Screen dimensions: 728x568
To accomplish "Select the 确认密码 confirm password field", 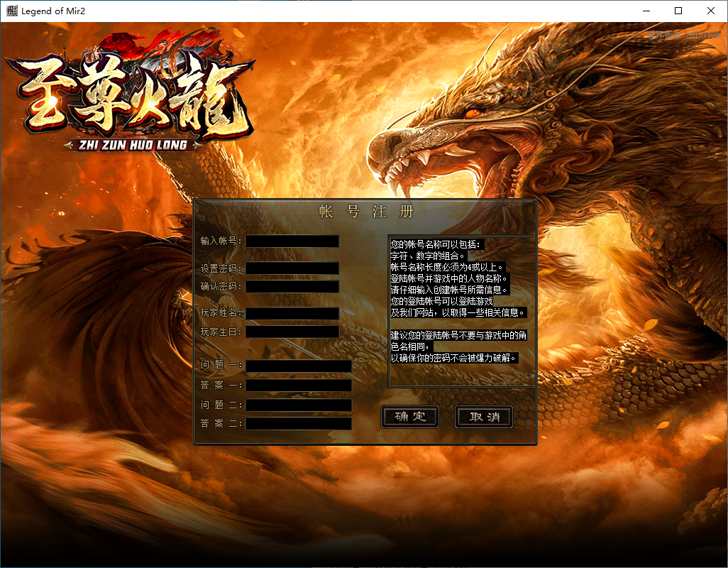I will [292, 286].
